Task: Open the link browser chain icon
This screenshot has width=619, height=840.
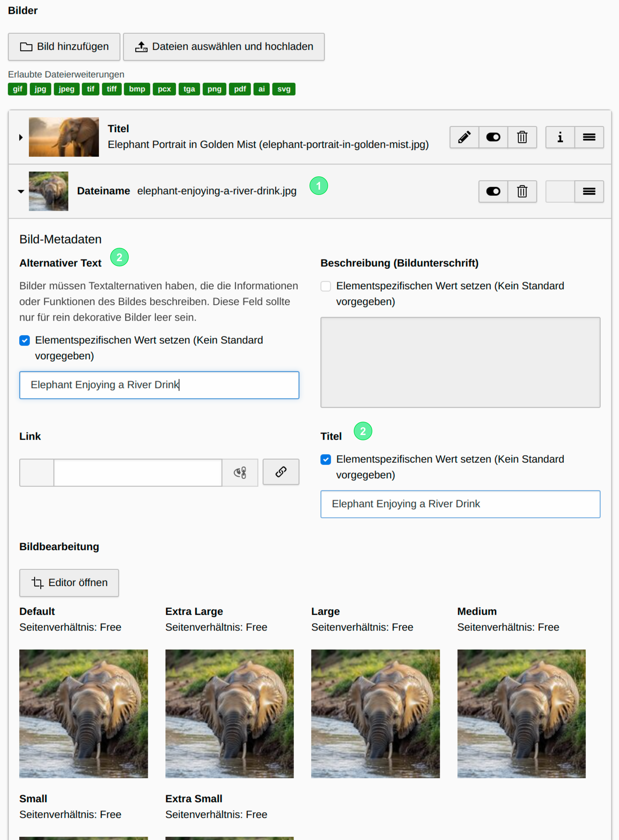Action: [x=281, y=472]
